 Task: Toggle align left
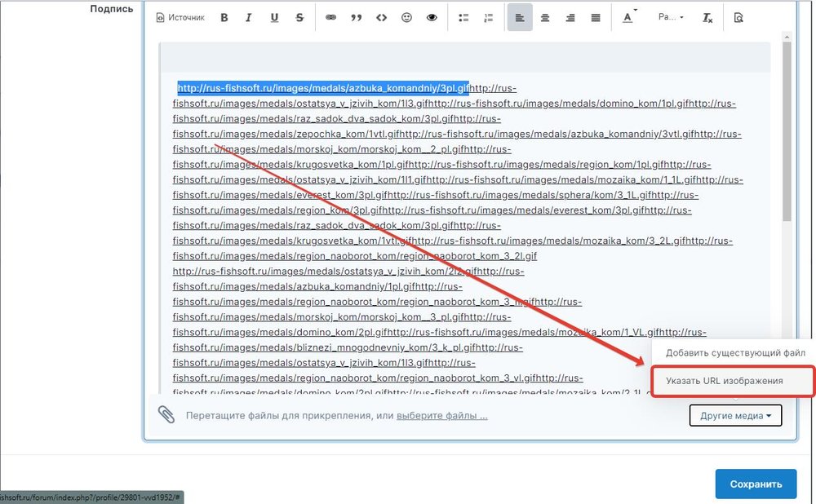coord(520,17)
